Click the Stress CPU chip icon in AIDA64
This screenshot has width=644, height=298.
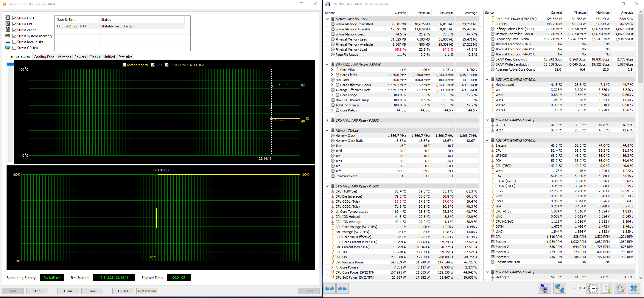(x=8, y=18)
